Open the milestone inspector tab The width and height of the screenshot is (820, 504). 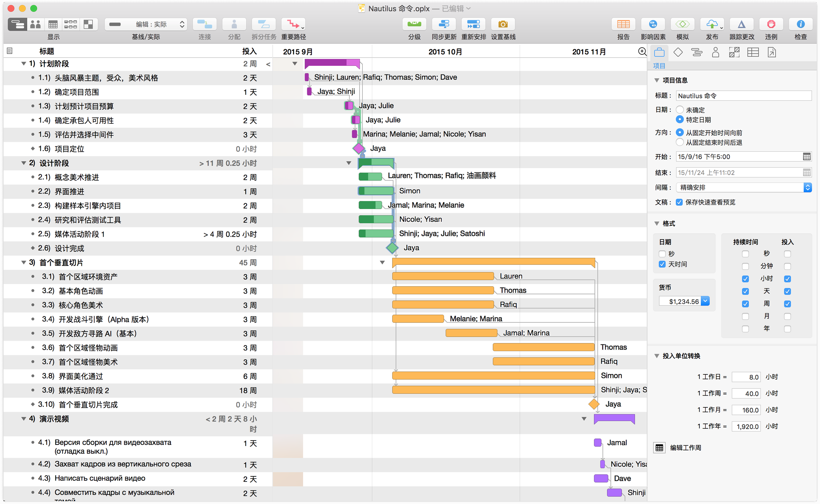(x=678, y=53)
